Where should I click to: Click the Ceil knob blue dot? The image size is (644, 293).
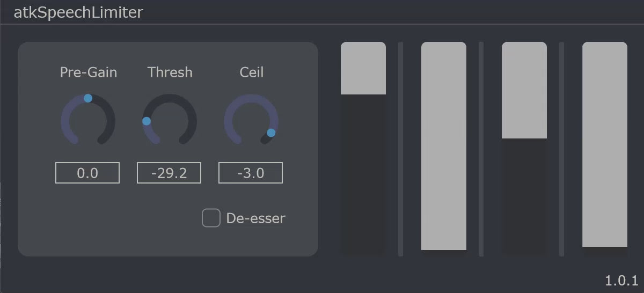[271, 133]
